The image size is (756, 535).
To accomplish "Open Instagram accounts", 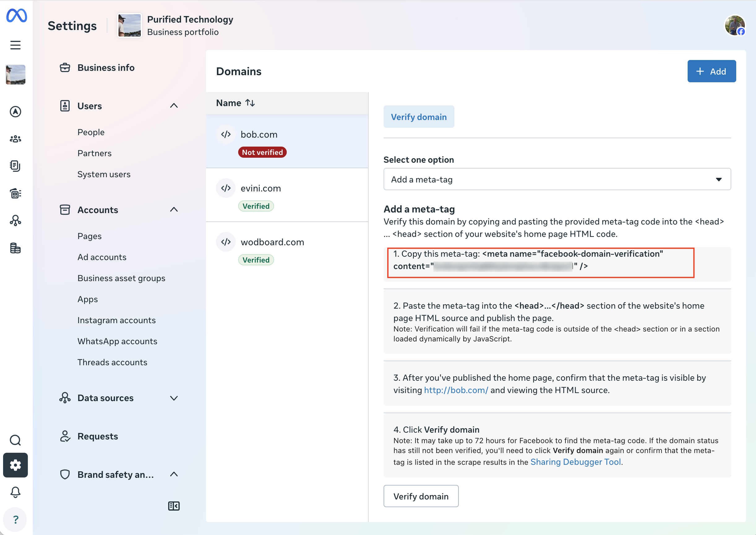I will coord(117,320).
